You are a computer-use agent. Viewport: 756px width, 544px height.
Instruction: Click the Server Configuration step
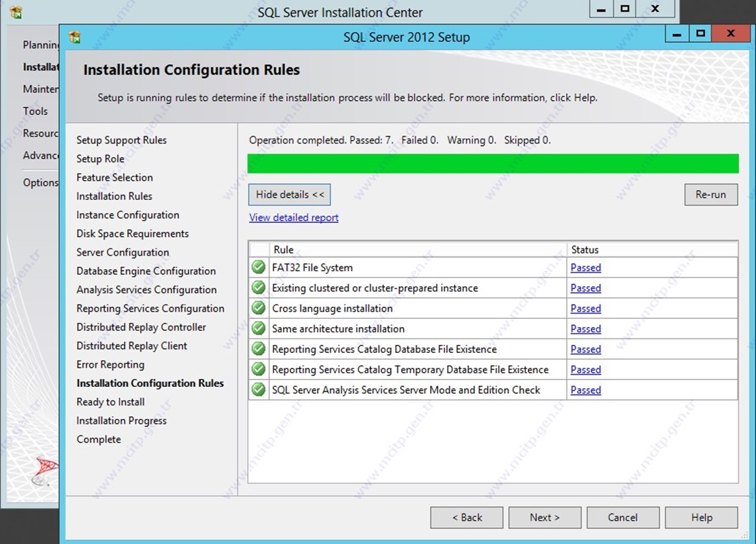(123, 252)
